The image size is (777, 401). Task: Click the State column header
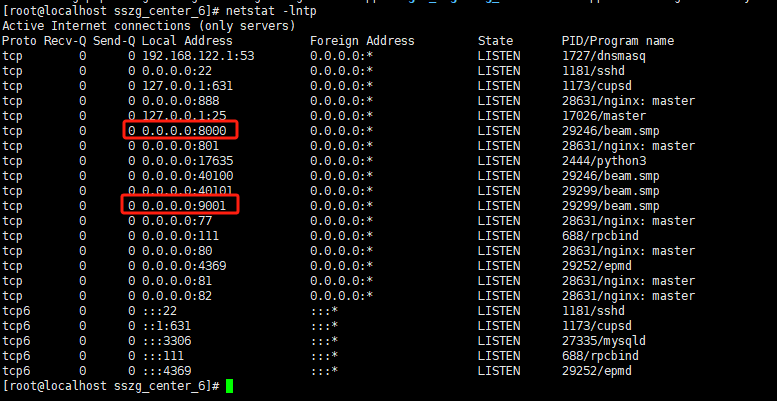496,41
